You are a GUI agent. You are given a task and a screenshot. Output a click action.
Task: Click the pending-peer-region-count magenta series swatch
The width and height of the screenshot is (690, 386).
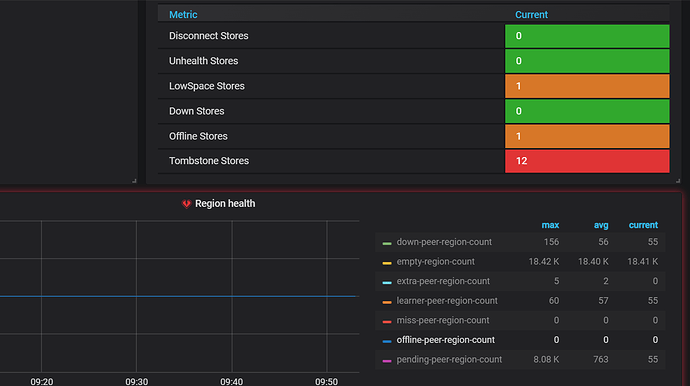[387, 361]
